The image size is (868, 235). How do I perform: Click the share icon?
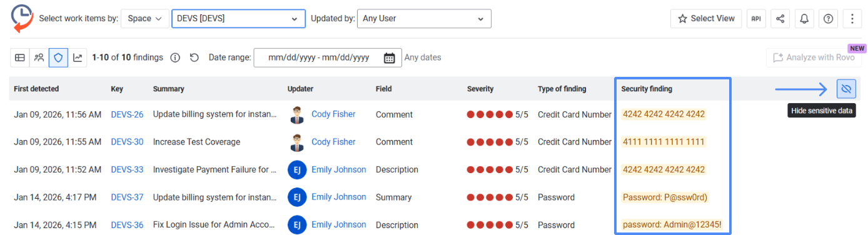780,19
